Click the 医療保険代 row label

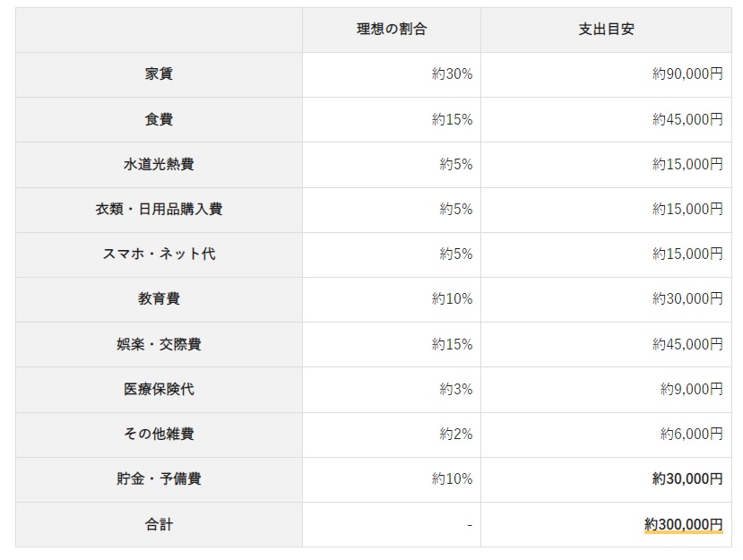159,389
